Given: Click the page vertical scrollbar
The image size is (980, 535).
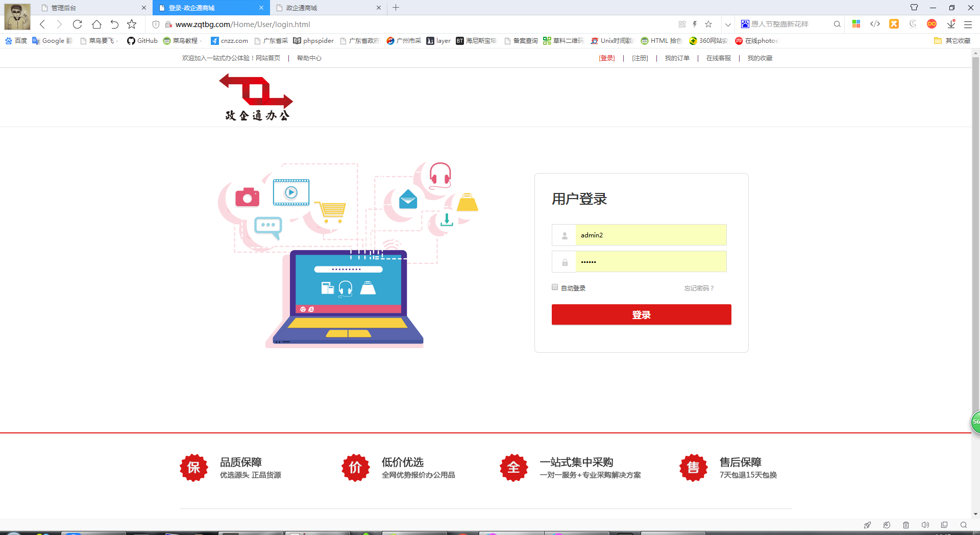Looking at the screenshot, I should click(975, 255).
